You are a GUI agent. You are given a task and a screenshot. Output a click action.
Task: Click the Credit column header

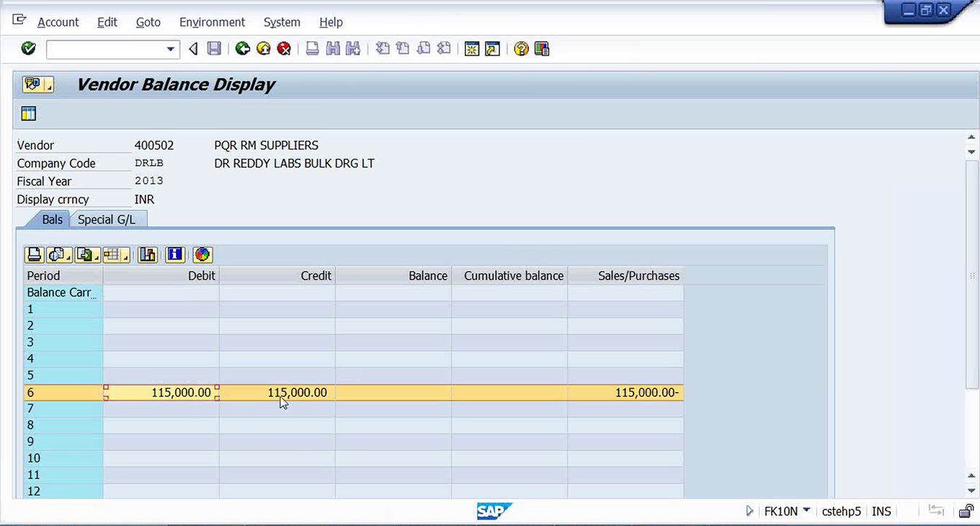277,275
